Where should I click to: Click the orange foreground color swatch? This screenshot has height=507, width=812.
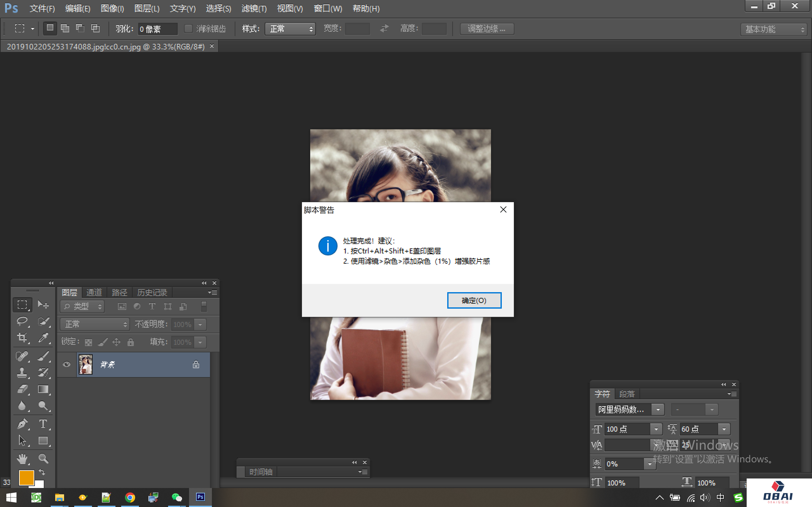click(26, 477)
